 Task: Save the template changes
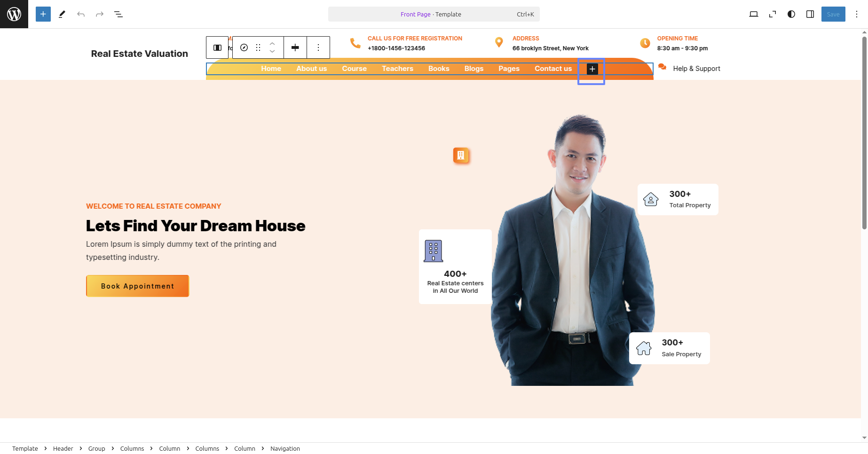tap(833, 14)
